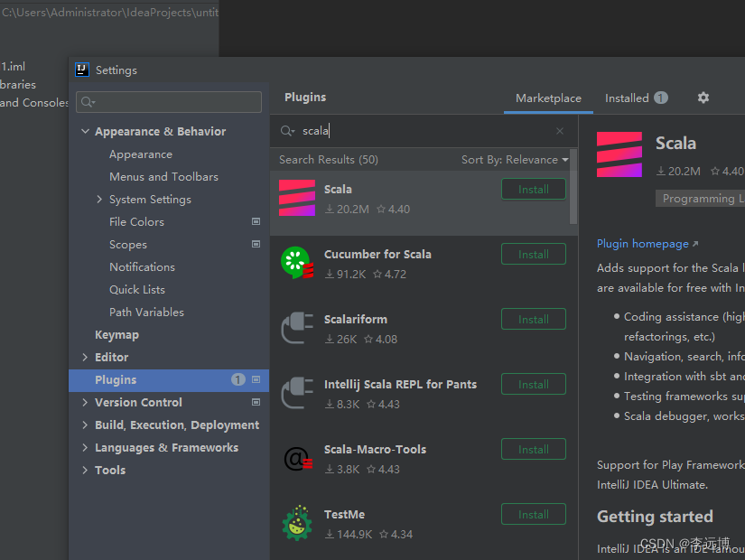Click the settings search input field

169,102
